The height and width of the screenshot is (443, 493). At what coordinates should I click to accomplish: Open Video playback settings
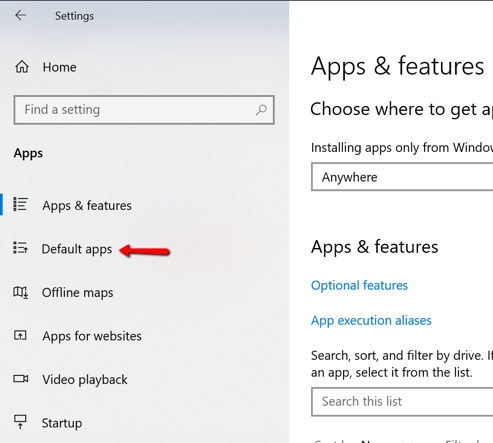coord(85,380)
